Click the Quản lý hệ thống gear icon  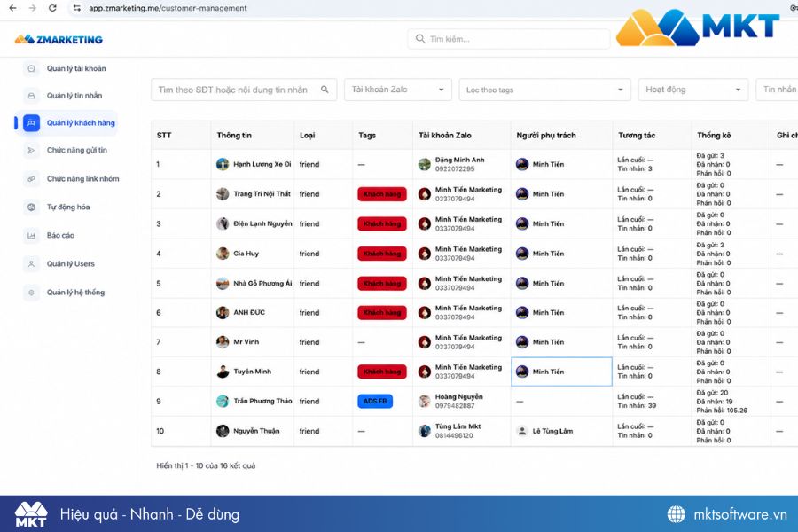[32, 293]
